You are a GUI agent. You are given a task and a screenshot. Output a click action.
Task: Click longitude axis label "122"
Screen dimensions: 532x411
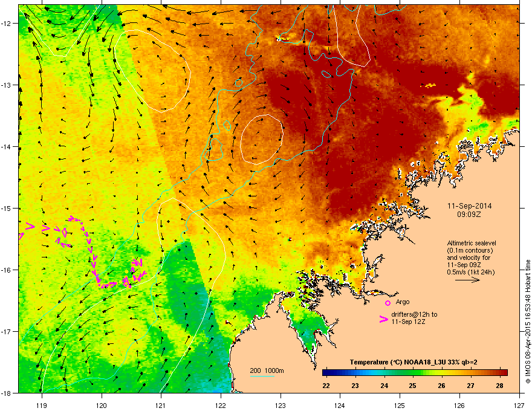(x=221, y=405)
